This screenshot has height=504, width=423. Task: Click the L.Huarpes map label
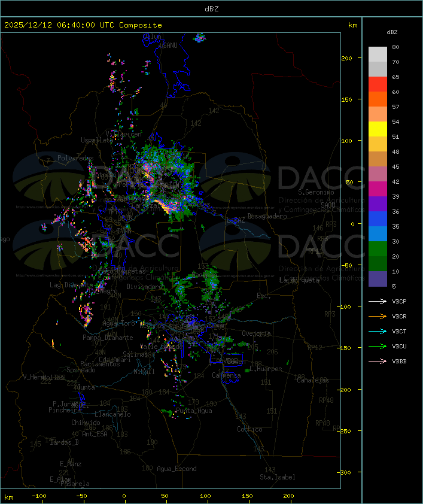(x=266, y=369)
